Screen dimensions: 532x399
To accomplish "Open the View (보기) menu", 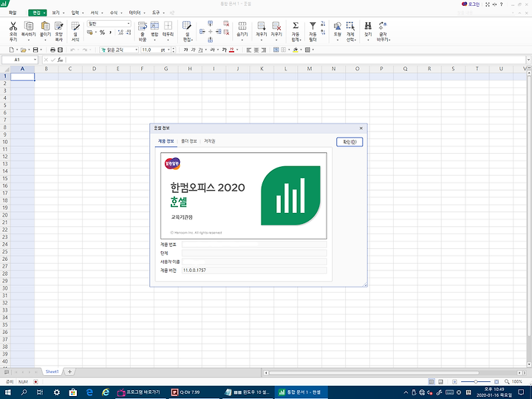I will point(55,13).
